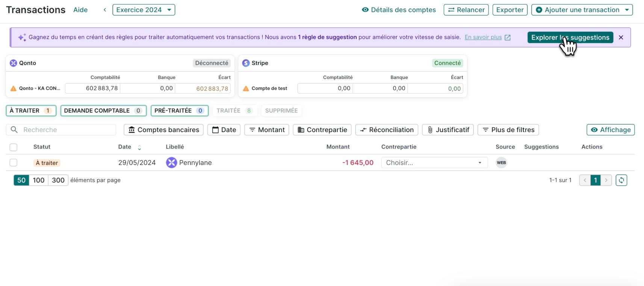Dismiss the suggestions banner with X
Screen dimensions: 644x286
click(x=621, y=38)
